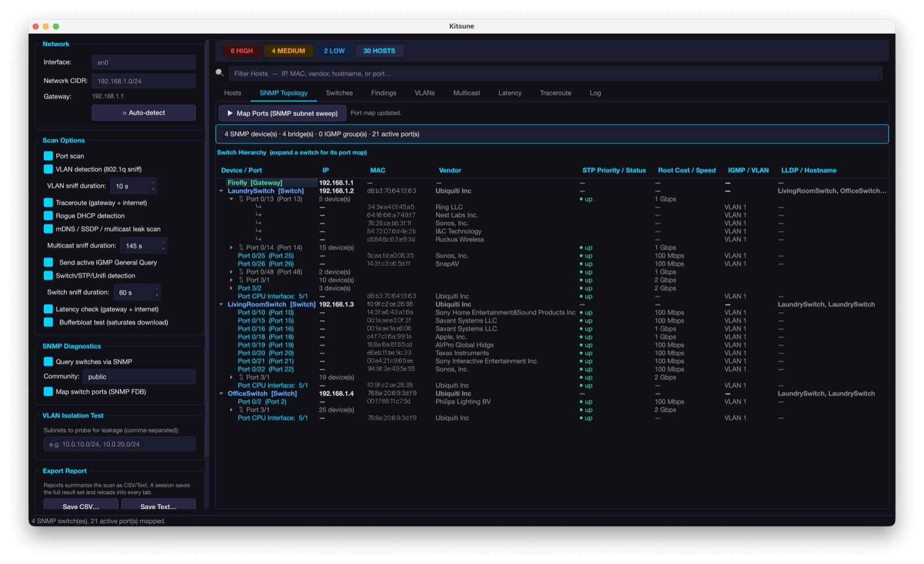This screenshot has width=924, height=564.
Task: Click the STP Priority / Status column header
Action: click(614, 170)
